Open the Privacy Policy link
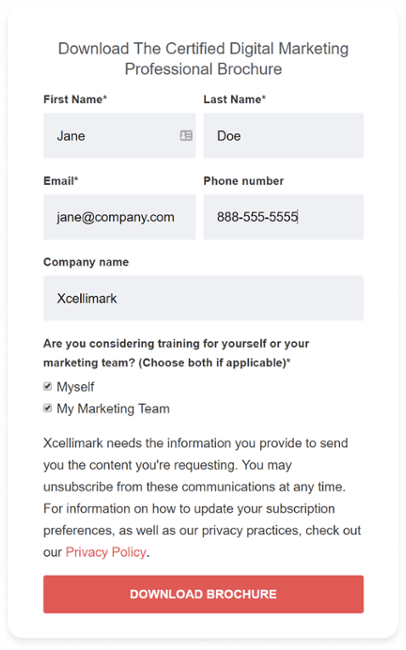The image size is (406, 650). coord(106,552)
